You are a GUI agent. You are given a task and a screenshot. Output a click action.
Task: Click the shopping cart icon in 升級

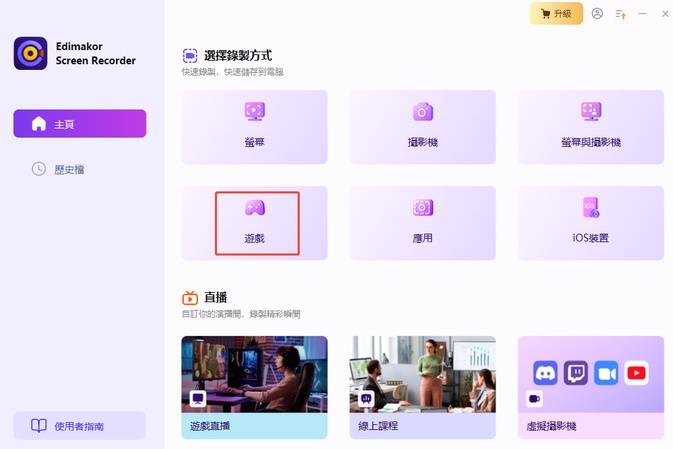point(546,14)
